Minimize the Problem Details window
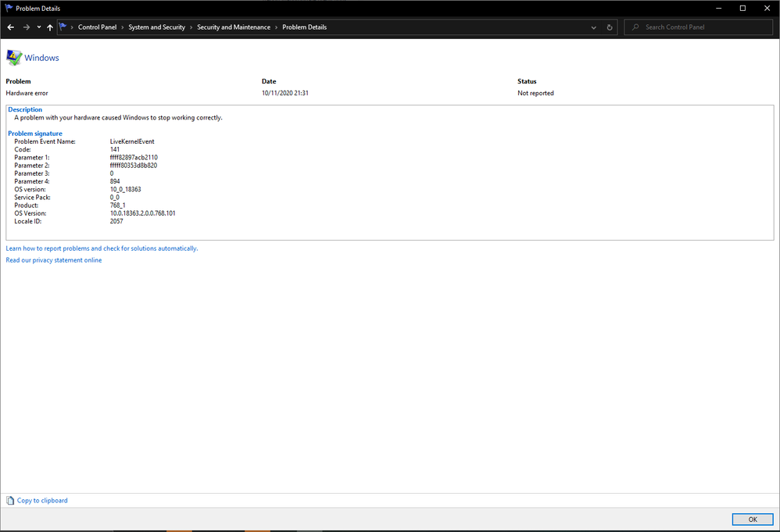Viewport: 780px width, 532px height. [719, 8]
